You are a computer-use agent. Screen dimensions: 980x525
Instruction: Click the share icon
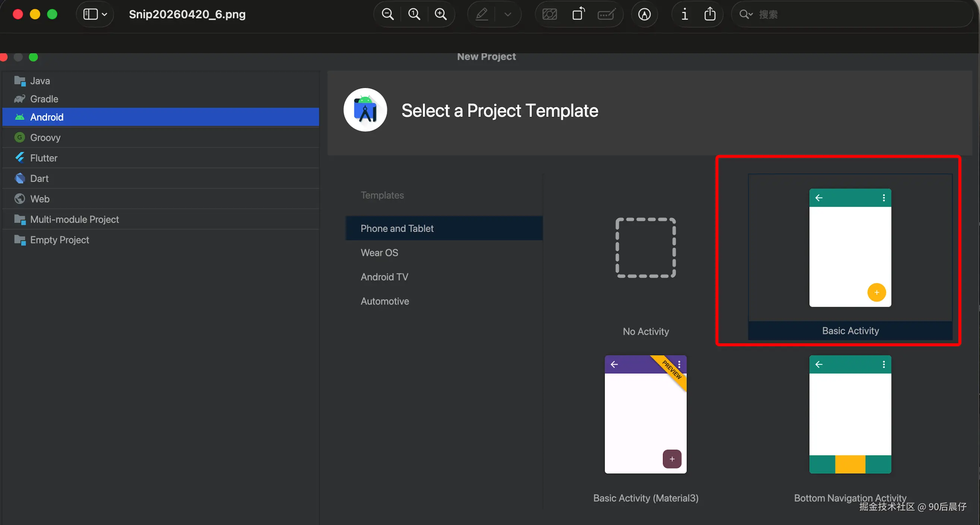coord(710,15)
